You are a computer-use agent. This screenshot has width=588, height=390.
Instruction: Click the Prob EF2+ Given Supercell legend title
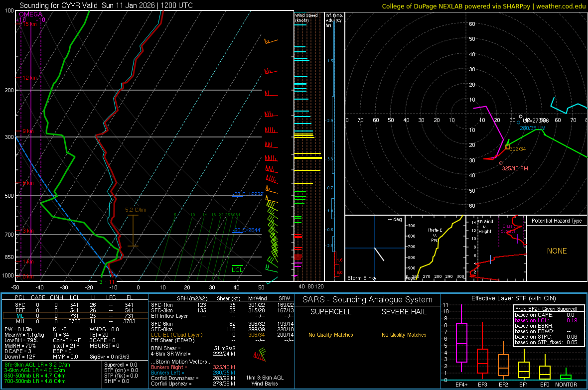[x=546, y=309]
